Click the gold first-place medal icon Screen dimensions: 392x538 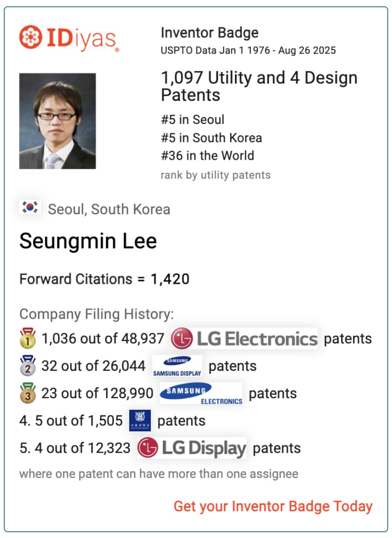28,338
